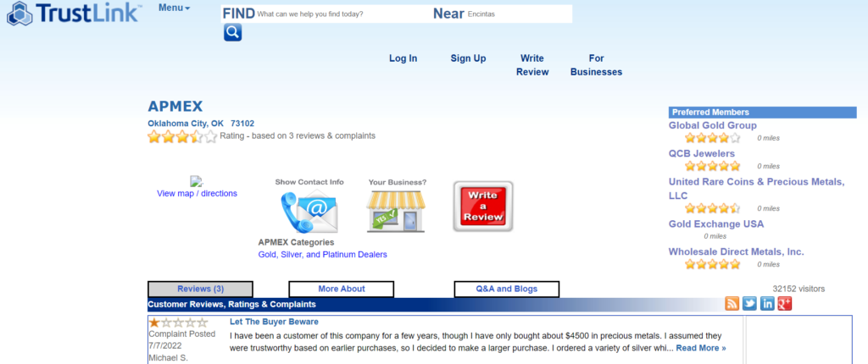Click United Rare Coins star rating
The width and height of the screenshot is (868, 364).
(x=712, y=208)
